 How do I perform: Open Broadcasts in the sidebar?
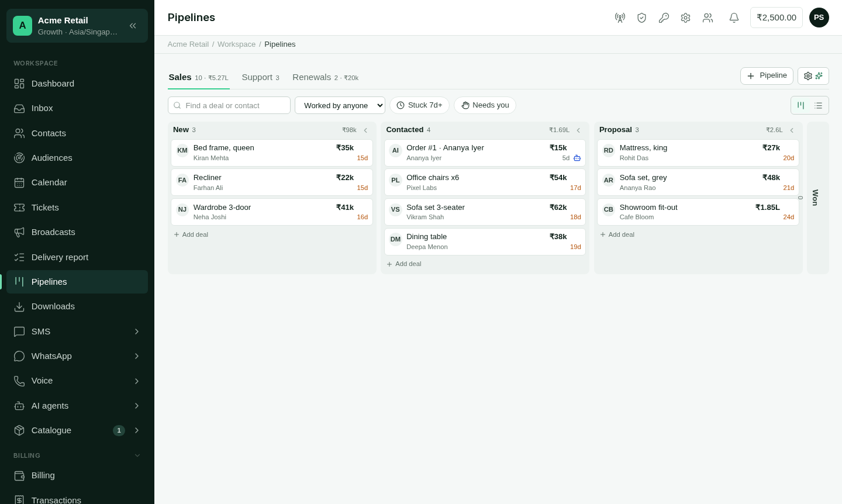coord(77,232)
